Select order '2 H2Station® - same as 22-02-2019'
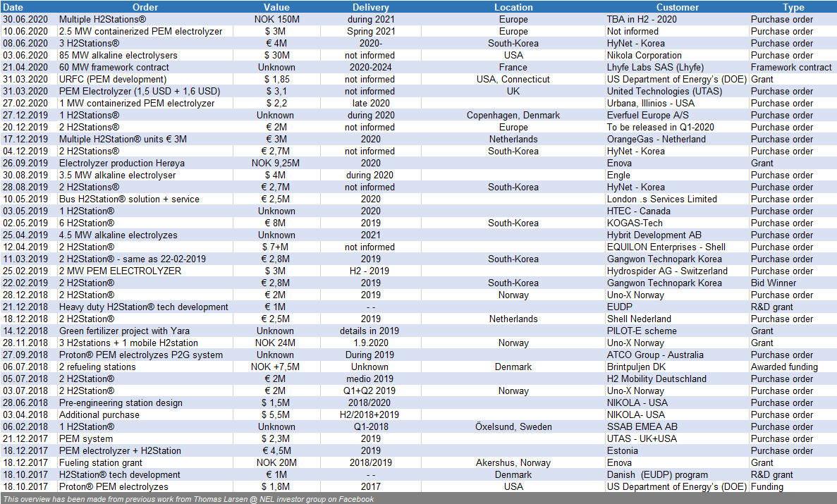This screenshot has width=837, height=504. pos(133,259)
